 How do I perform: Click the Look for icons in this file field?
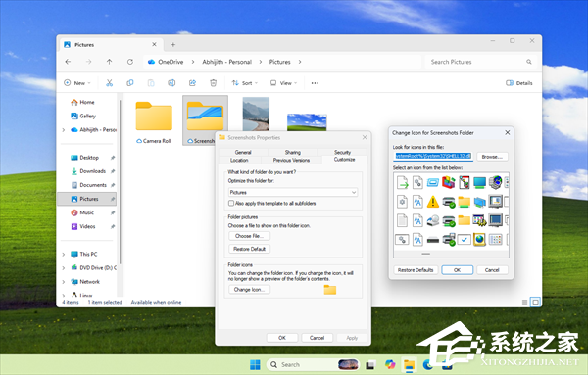tap(433, 157)
